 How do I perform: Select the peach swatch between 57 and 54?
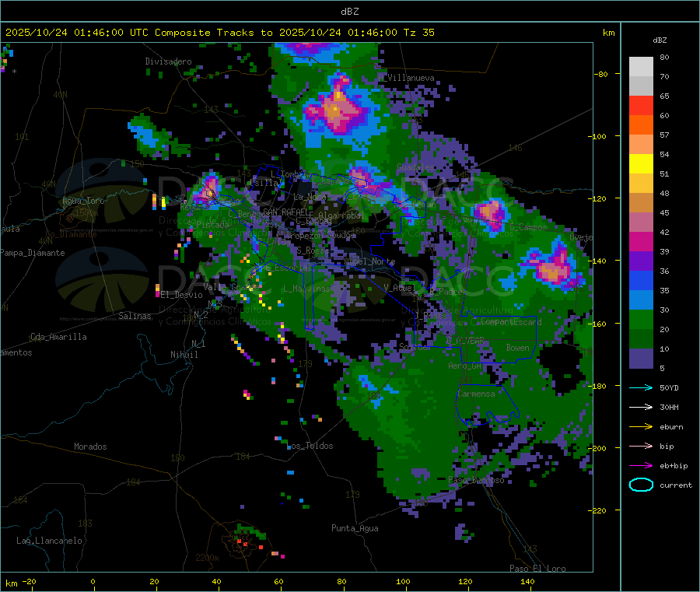641,145
